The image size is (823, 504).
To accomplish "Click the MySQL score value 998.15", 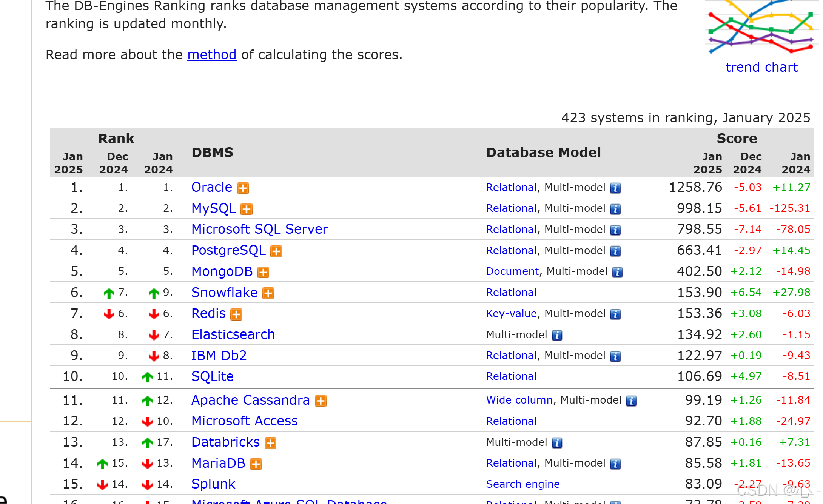I will click(x=699, y=208).
